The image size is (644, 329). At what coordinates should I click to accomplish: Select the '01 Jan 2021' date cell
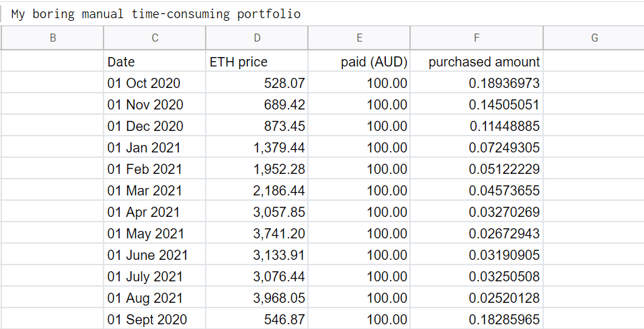[155, 148]
